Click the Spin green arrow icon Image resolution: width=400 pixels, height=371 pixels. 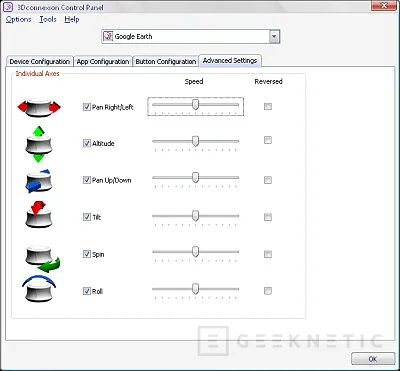(x=42, y=259)
